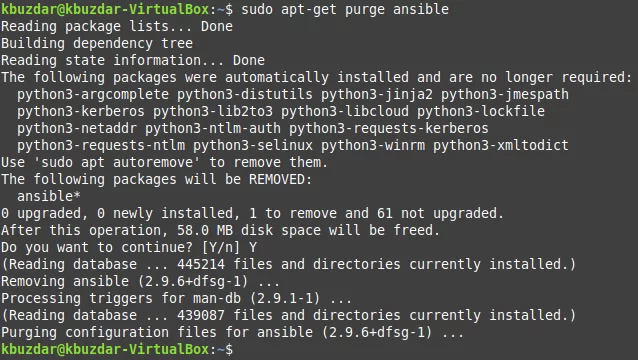Screen dimensions: 638x360
Task: Click on 'python3-libcloud' package name
Action: point(345,111)
